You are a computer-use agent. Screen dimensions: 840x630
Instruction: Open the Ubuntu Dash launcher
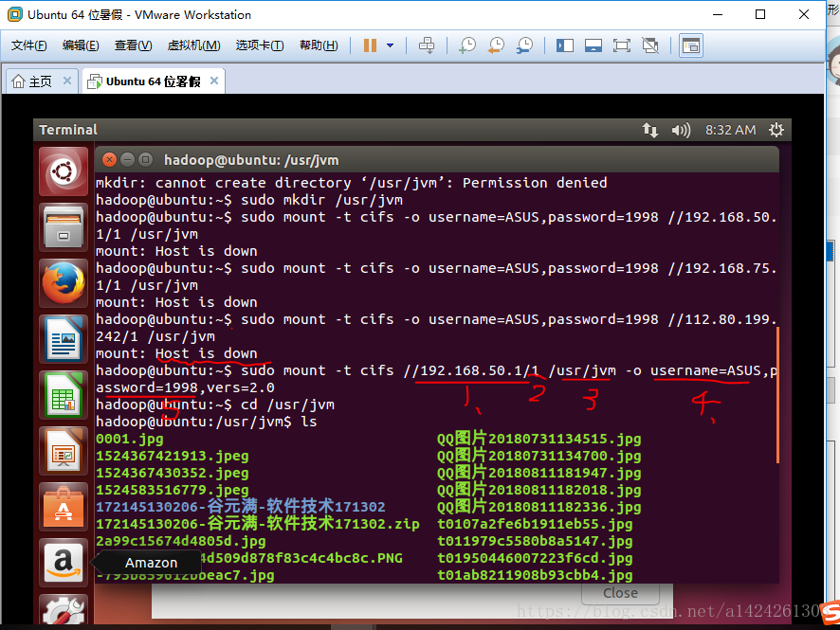(64, 171)
